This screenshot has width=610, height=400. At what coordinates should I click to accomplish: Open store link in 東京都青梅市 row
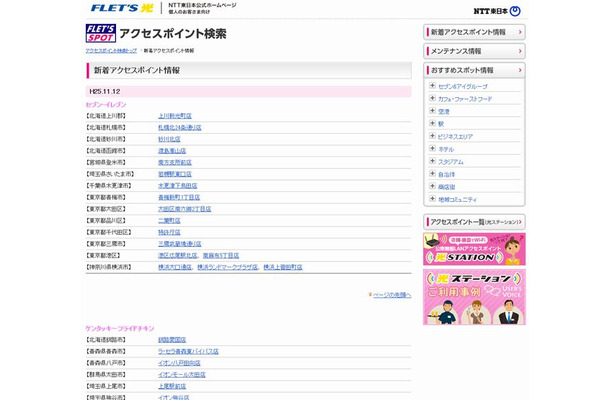point(179,198)
